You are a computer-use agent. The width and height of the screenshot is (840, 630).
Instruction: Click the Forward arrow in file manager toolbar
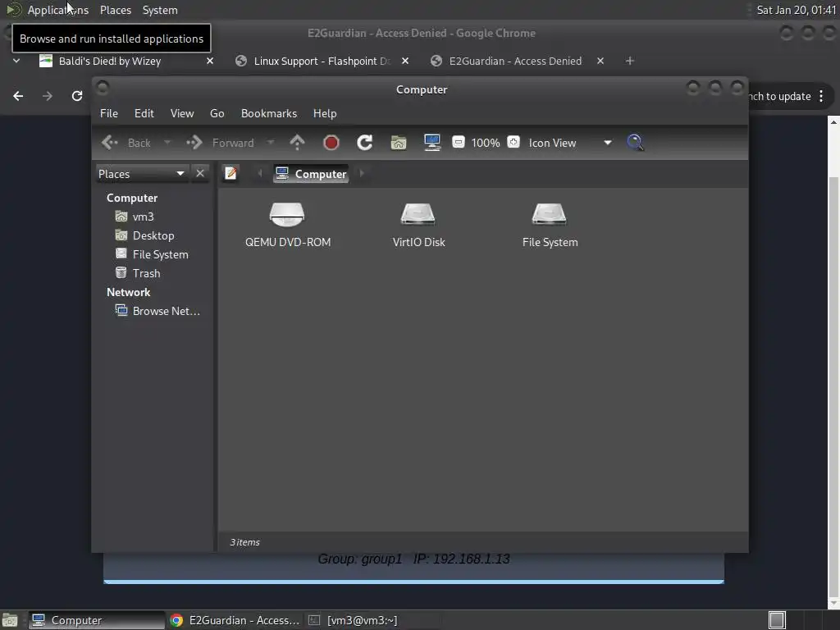[220, 143]
